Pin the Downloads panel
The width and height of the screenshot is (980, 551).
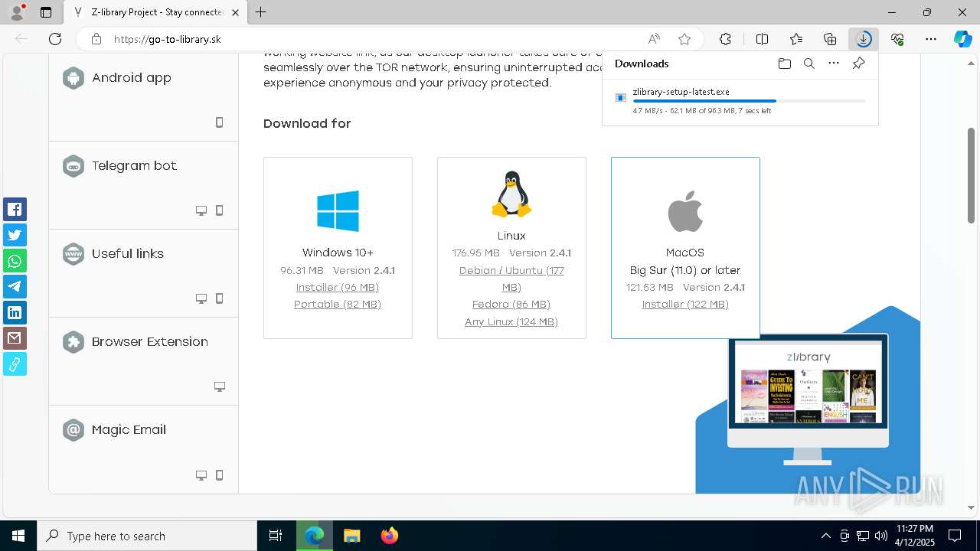pos(858,64)
